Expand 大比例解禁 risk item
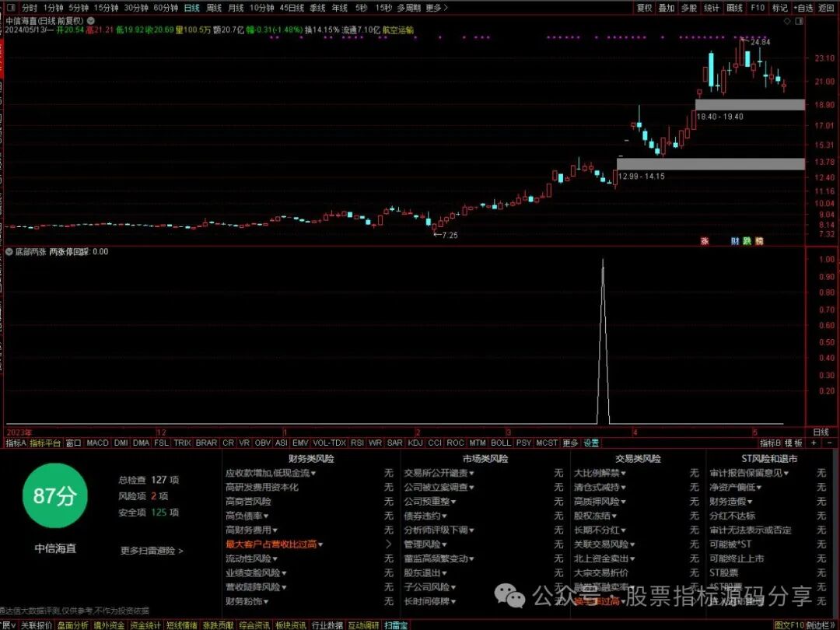 tap(600, 473)
